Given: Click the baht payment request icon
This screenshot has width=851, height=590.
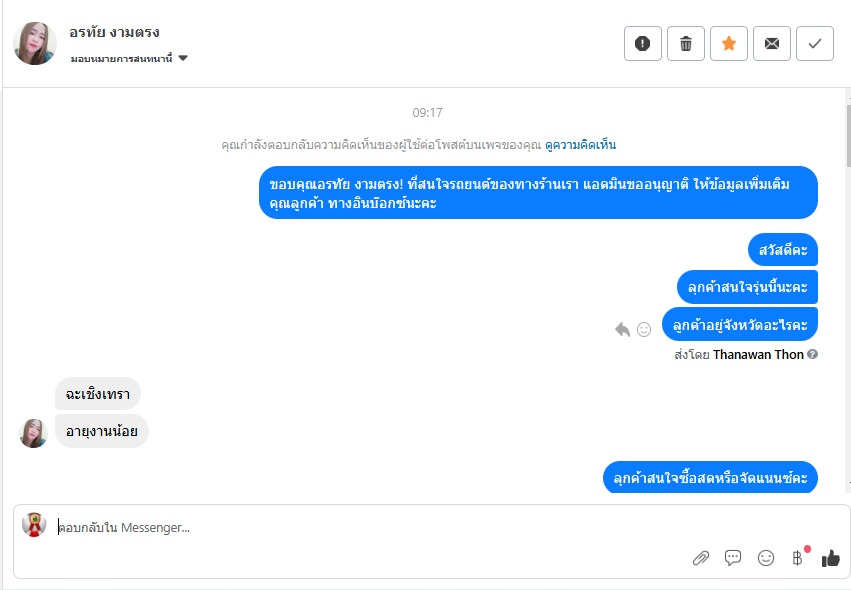Looking at the screenshot, I should [x=797, y=558].
